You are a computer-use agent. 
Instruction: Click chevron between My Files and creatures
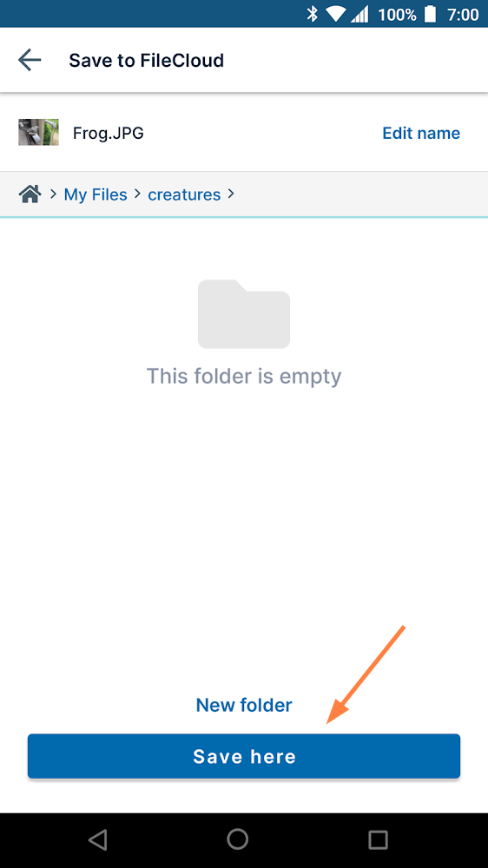[x=137, y=194]
